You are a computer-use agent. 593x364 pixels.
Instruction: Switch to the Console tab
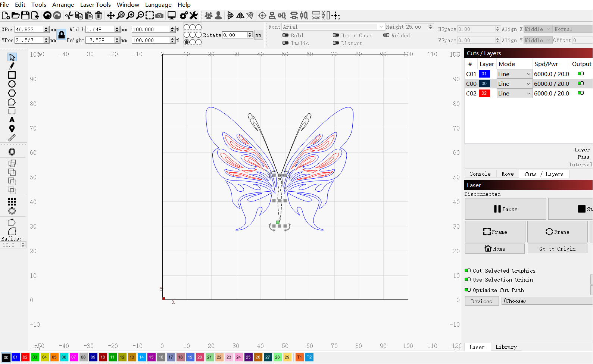(x=480, y=174)
